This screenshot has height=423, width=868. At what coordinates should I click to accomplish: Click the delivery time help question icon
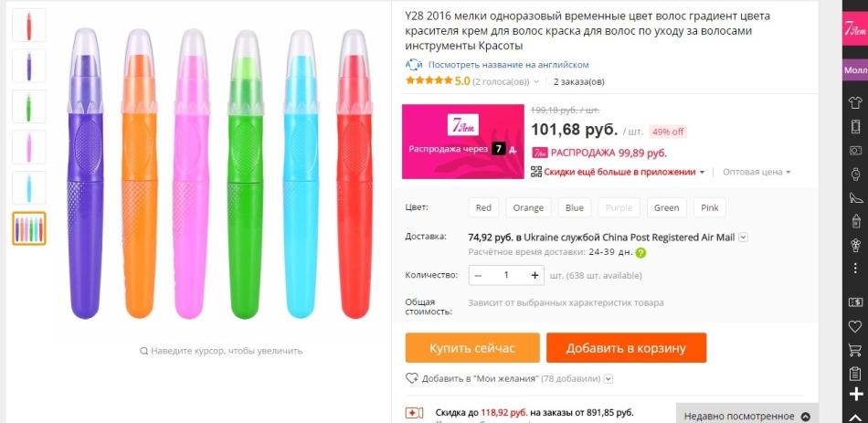pos(640,253)
